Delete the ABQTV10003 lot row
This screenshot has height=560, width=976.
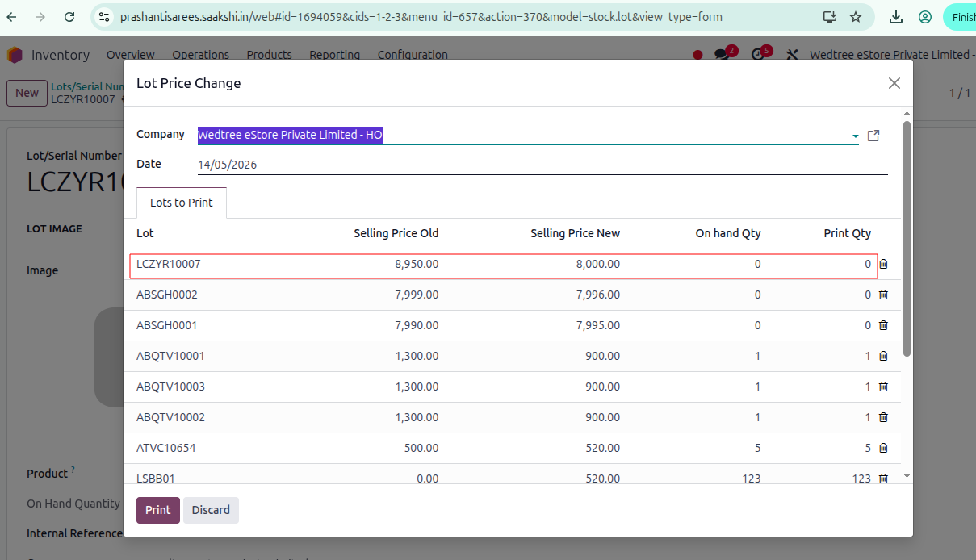click(883, 387)
